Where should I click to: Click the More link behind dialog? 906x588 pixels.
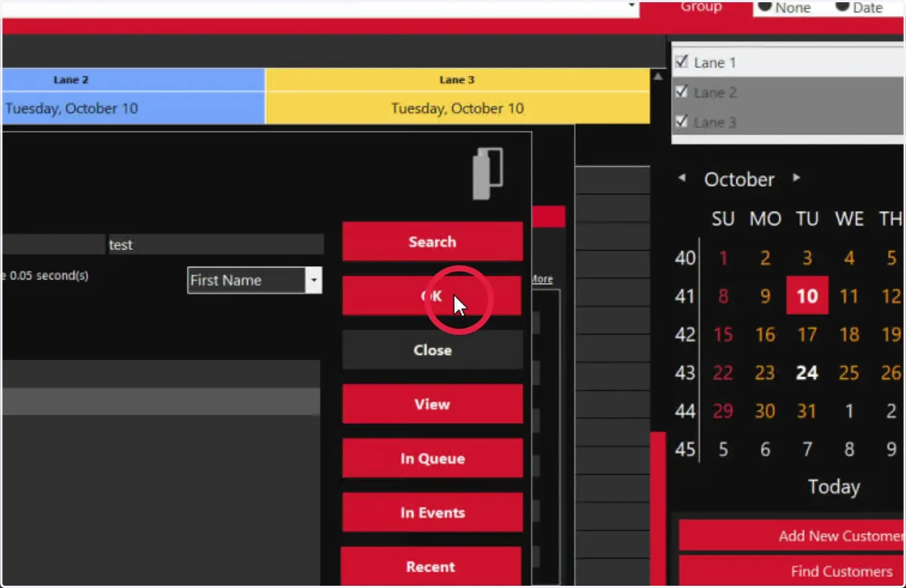click(x=542, y=279)
